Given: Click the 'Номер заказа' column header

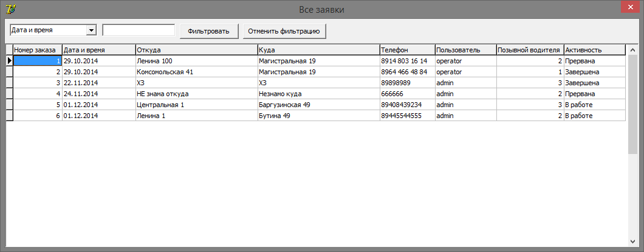Looking at the screenshot, I should tap(38, 50).
